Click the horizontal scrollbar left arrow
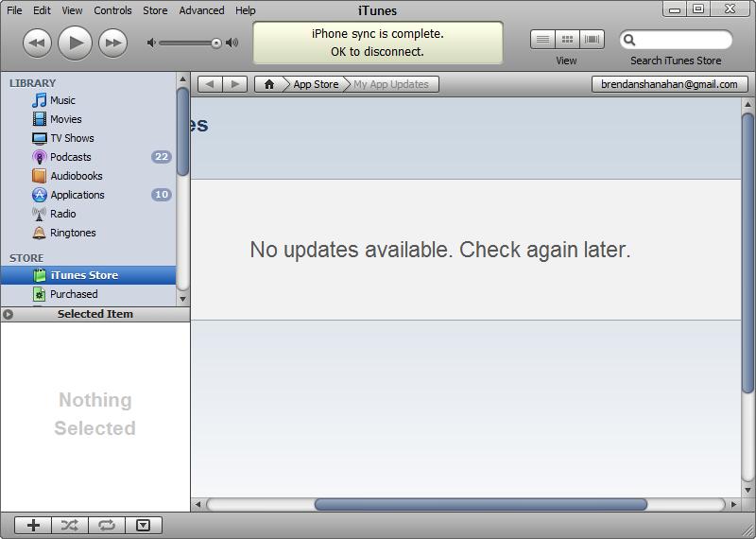Screen dimensions: 756x539 198,505
